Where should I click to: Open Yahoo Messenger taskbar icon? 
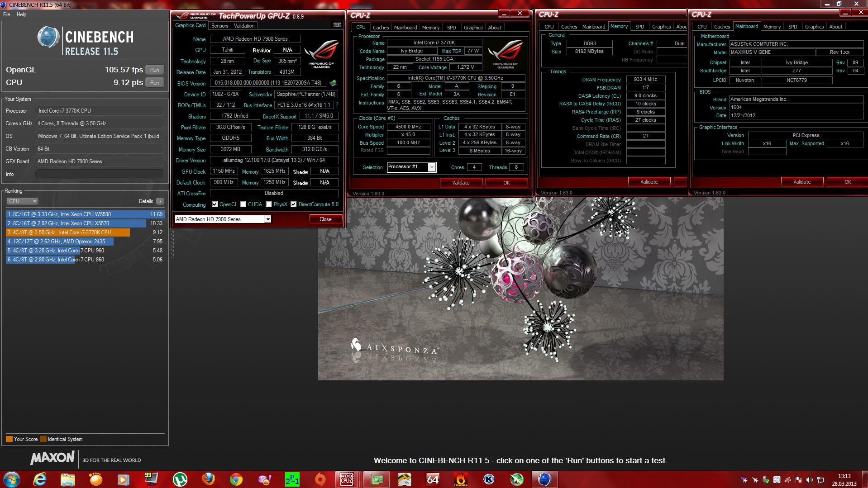click(264, 479)
